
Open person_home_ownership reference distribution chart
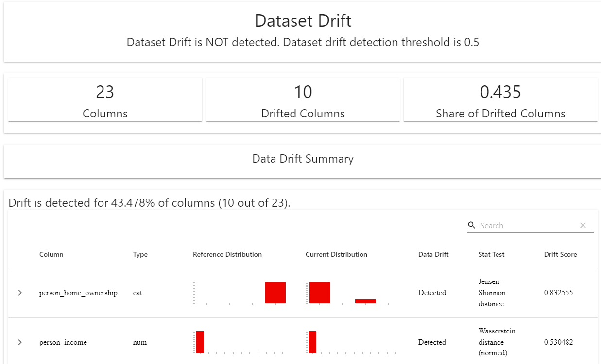[240, 293]
